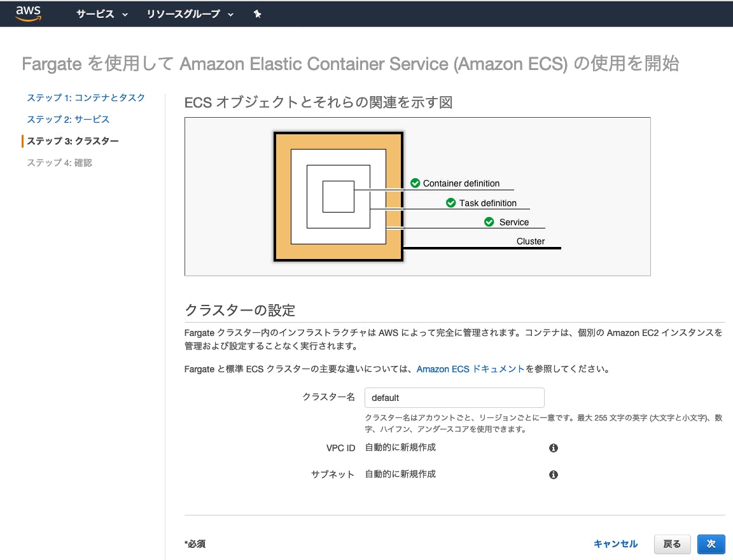This screenshot has height=560, width=733.
Task: Click the Service label in diagram
Action: coord(514,222)
